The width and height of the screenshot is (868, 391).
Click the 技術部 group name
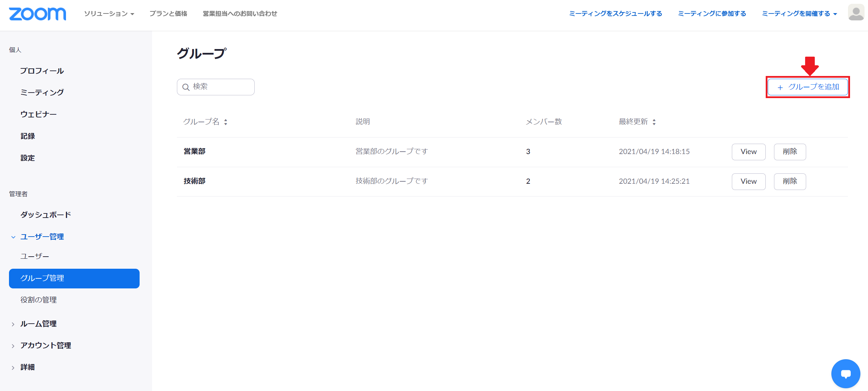(x=195, y=181)
